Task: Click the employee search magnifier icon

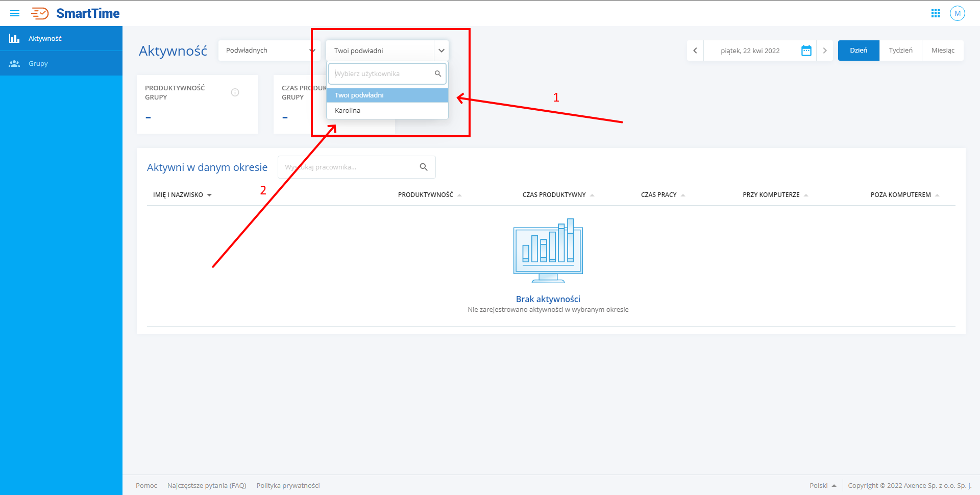Action: tap(424, 167)
